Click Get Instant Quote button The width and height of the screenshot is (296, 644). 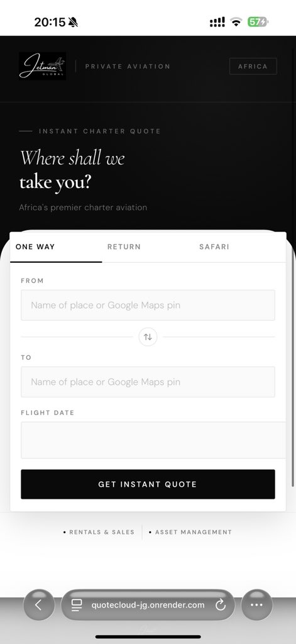(x=148, y=484)
